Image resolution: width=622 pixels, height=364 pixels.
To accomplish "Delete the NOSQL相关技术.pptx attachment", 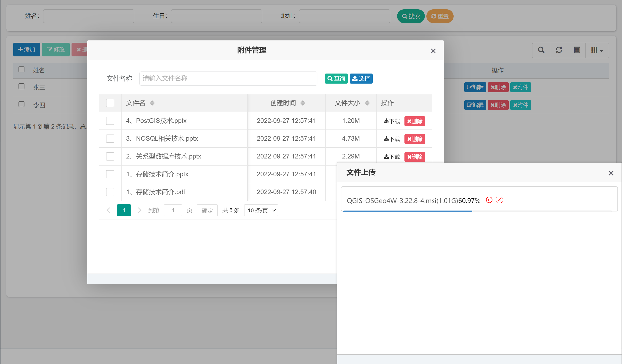I will (415, 139).
